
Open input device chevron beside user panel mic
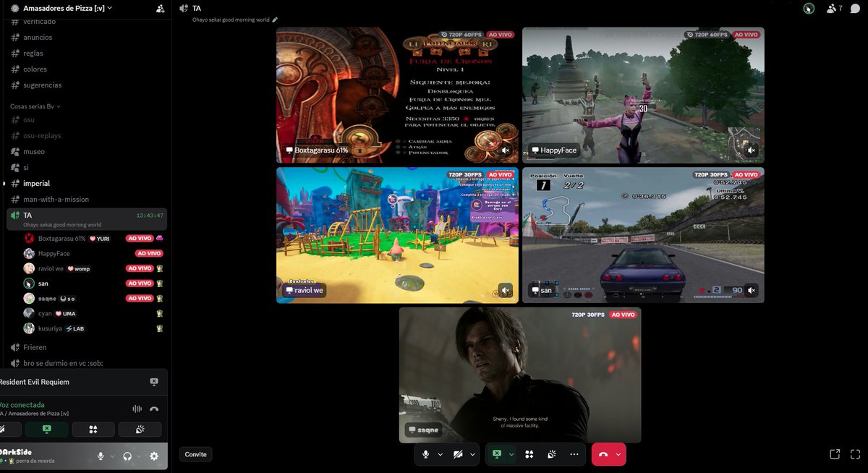[111, 456]
